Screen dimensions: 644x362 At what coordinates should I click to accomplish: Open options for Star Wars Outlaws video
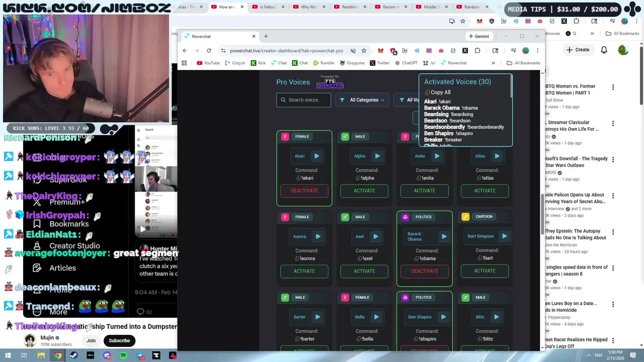tap(613, 159)
